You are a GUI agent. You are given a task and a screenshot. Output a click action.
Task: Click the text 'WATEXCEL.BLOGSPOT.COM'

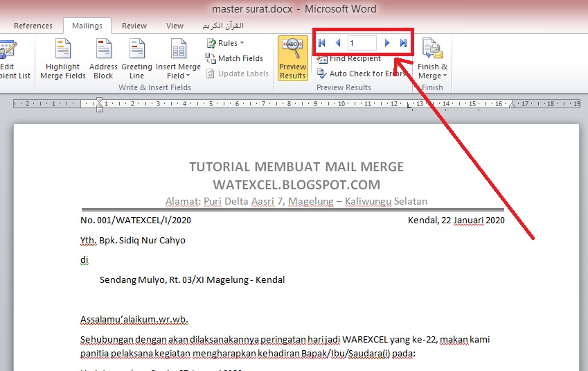pos(296,184)
